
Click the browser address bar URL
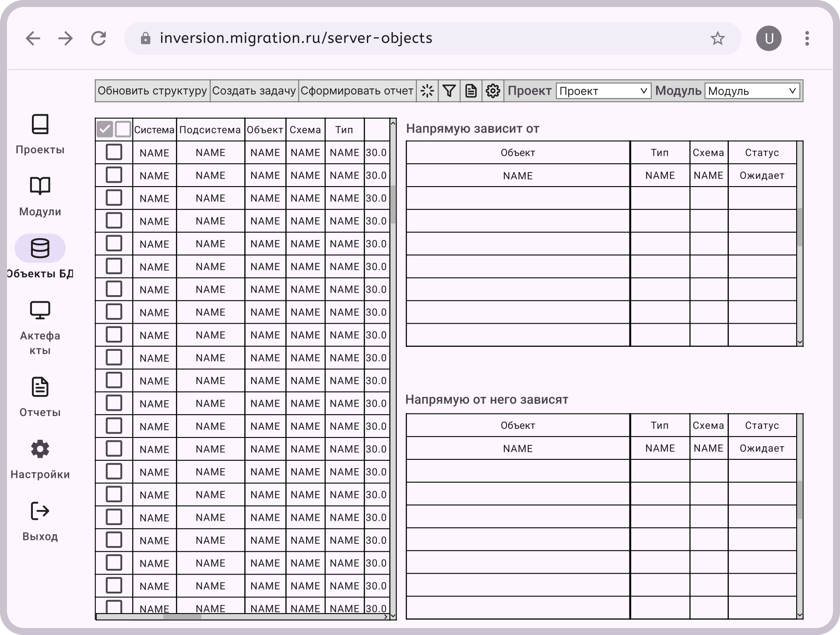tap(296, 39)
